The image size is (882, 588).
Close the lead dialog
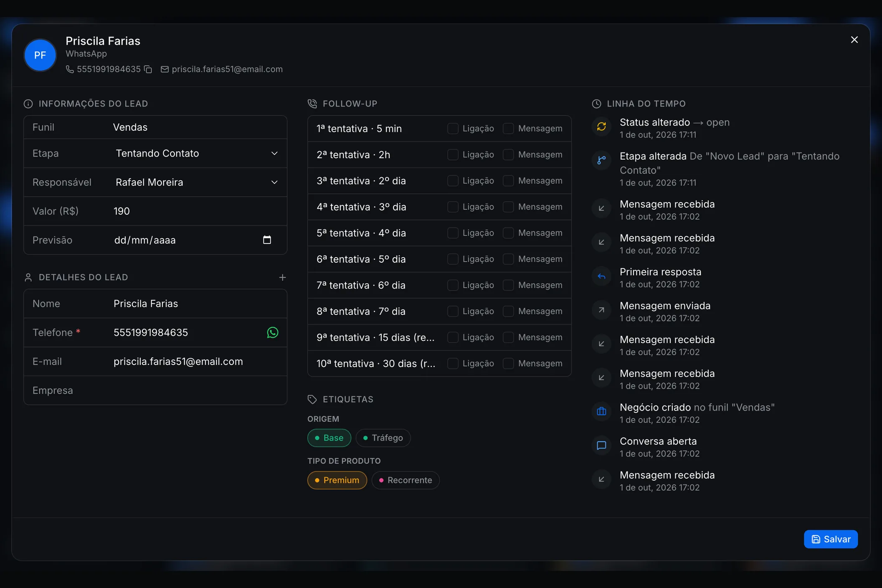854,40
